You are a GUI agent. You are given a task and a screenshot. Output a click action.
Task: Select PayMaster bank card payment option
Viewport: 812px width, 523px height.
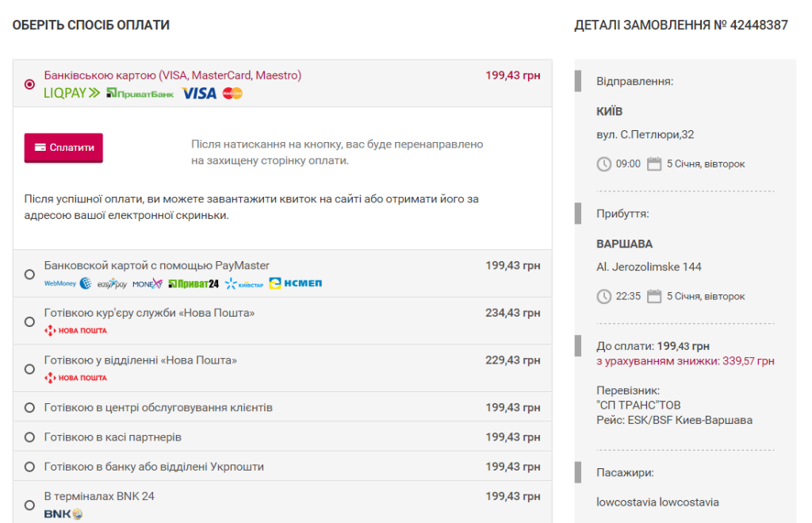tap(29, 275)
